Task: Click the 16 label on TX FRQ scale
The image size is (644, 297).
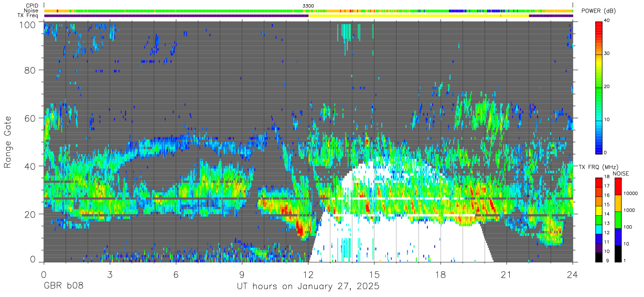Action: (607, 195)
